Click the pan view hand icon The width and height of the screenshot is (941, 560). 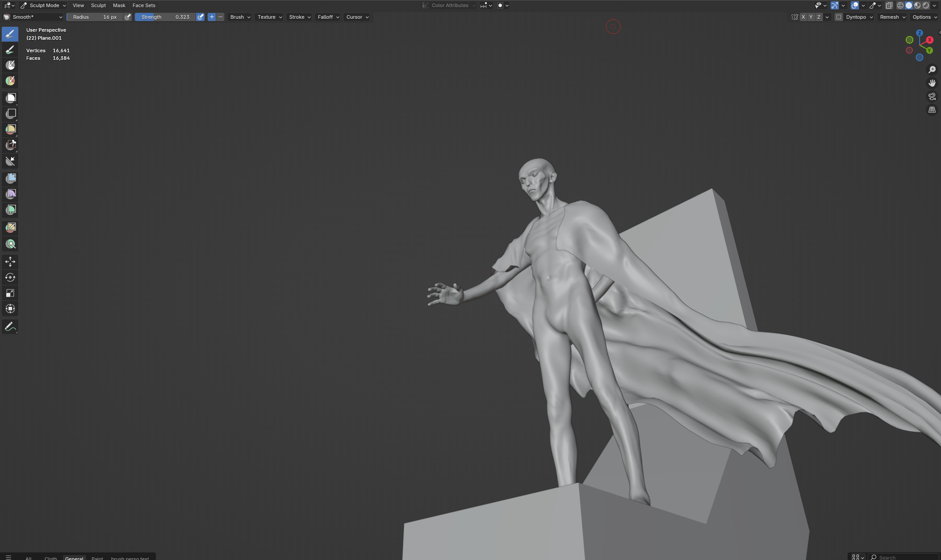coord(932,83)
